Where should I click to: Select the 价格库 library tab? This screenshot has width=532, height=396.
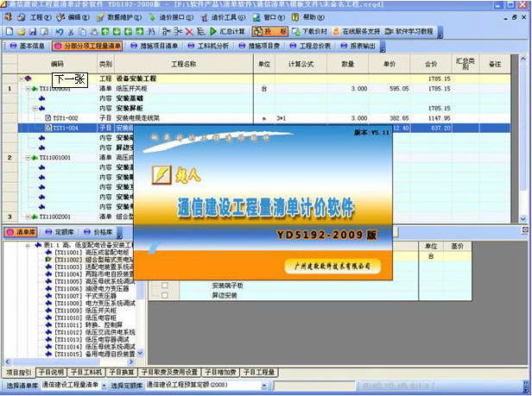pos(98,232)
